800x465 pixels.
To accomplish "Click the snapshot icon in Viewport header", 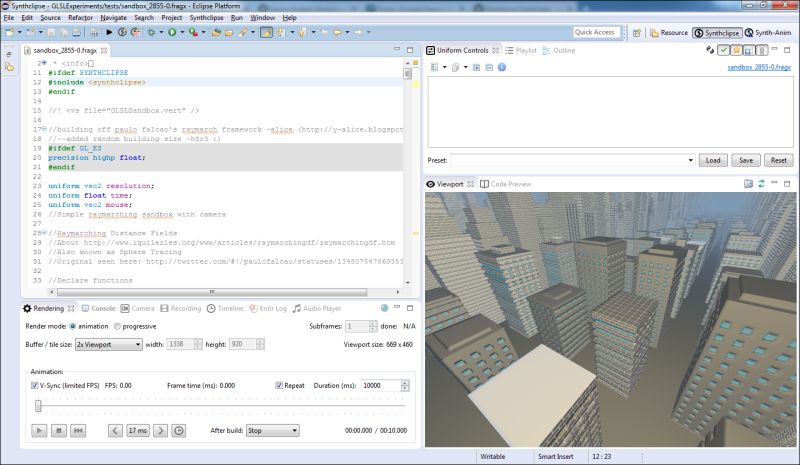I will pos(748,184).
